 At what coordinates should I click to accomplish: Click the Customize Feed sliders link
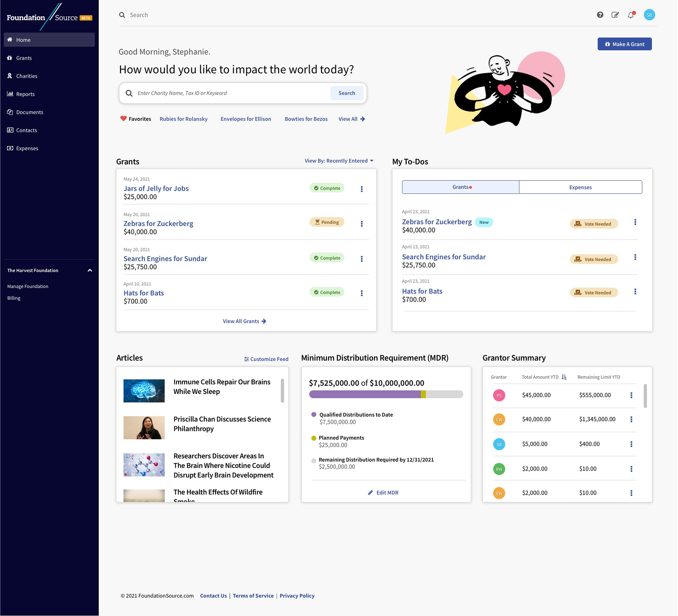(x=266, y=359)
